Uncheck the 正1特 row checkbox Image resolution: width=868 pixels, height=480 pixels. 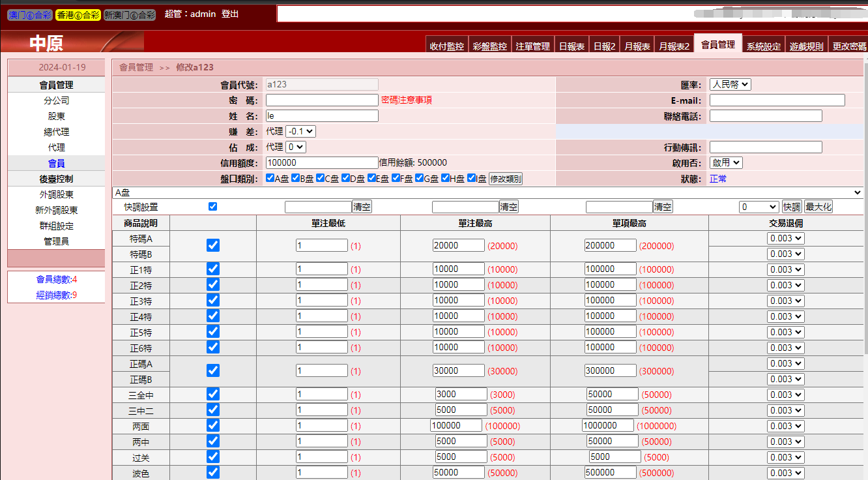[213, 269]
